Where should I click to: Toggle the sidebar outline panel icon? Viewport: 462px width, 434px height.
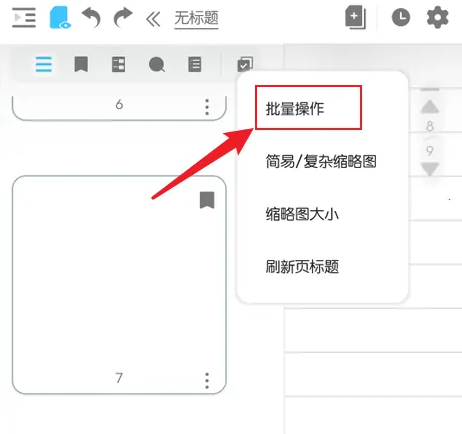[x=24, y=17]
